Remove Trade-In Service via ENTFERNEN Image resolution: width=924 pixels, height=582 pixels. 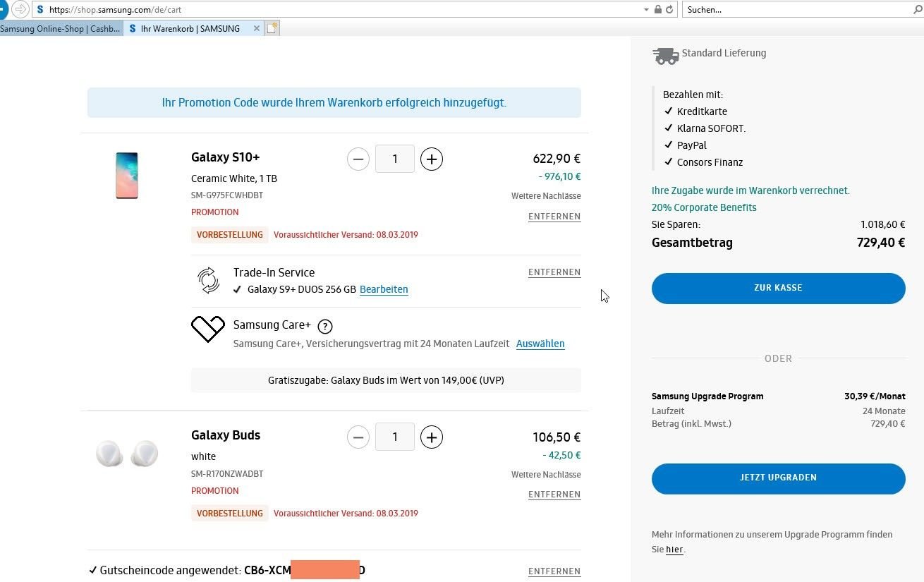click(554, 272)
